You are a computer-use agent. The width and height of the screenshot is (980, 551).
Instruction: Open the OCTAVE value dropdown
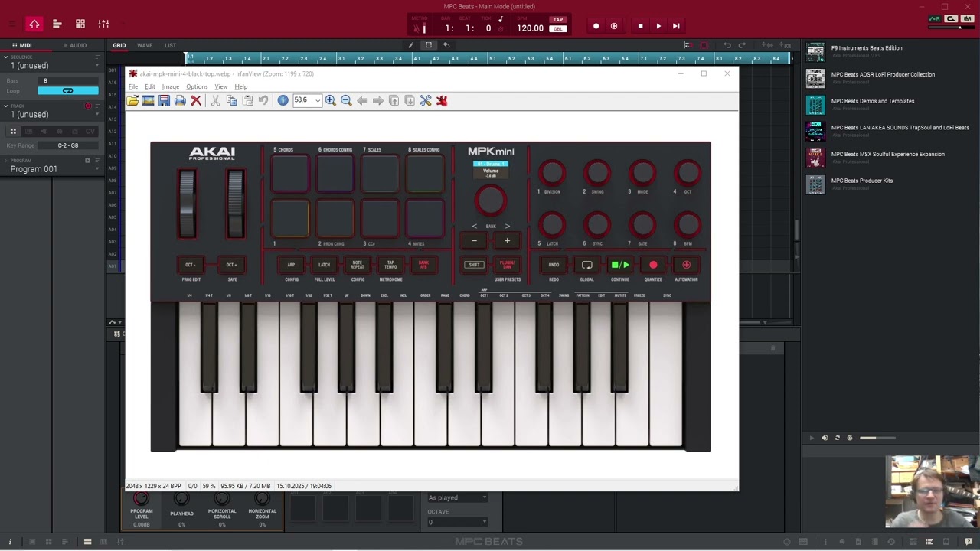457,522
